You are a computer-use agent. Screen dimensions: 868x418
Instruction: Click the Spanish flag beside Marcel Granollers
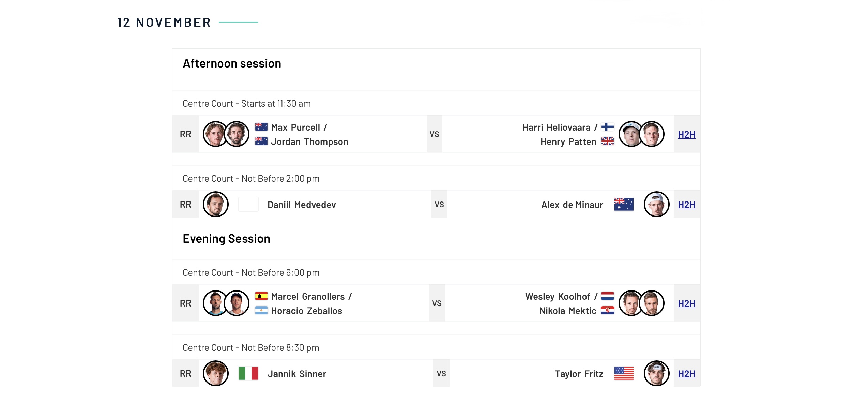[x=261, y=296]
